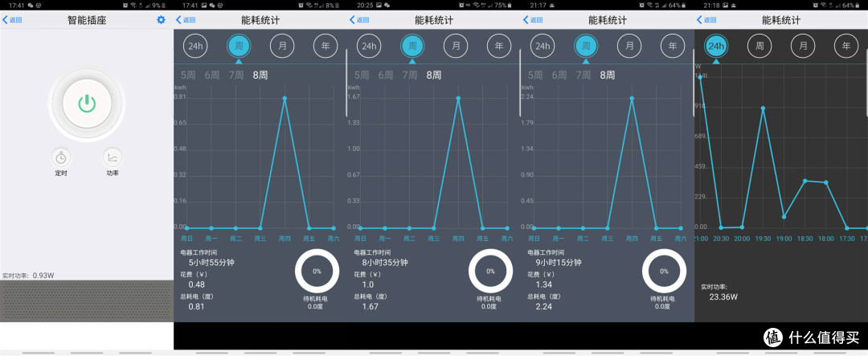Choose 6周 on the 2.24 kWh screen
The width and height of the screenshot is (868, 356).
click(x=559, y=76)
